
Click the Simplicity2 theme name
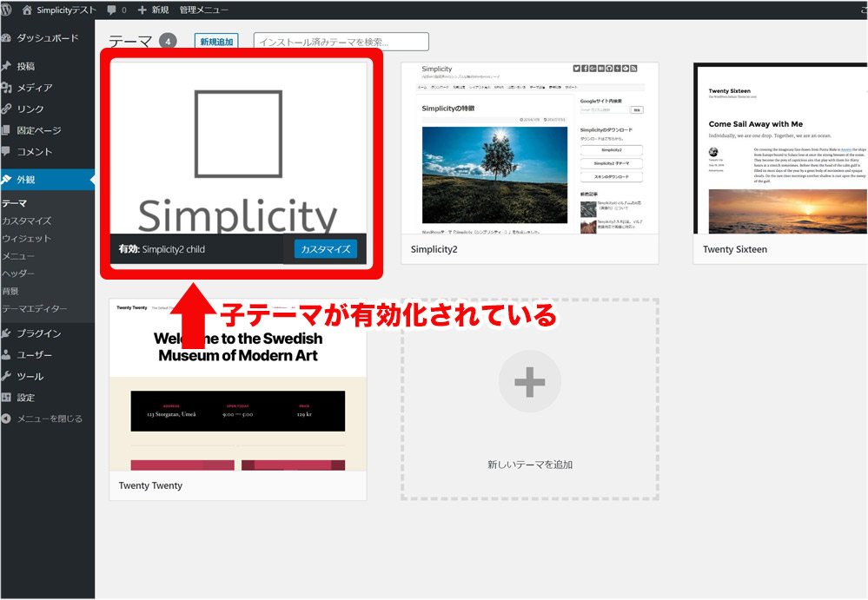coord(434,249)
